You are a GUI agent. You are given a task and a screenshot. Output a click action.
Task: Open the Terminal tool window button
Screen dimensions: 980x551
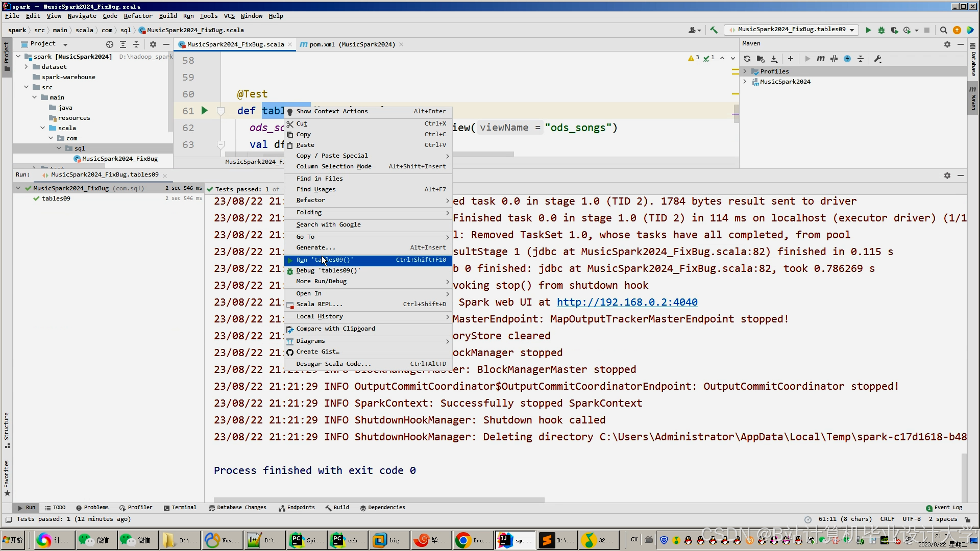coord(180,508)
